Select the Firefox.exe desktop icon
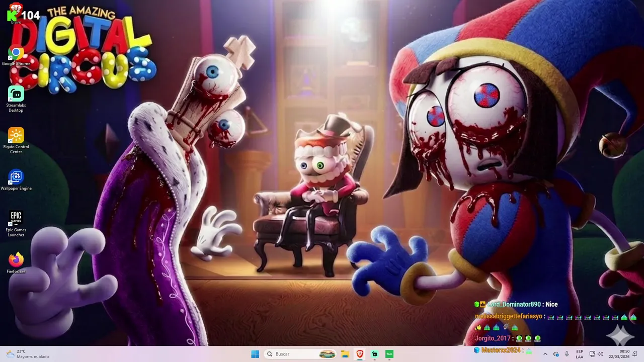Screen dimensions: 644x362 pyautogui.click(x=16, y=263)
